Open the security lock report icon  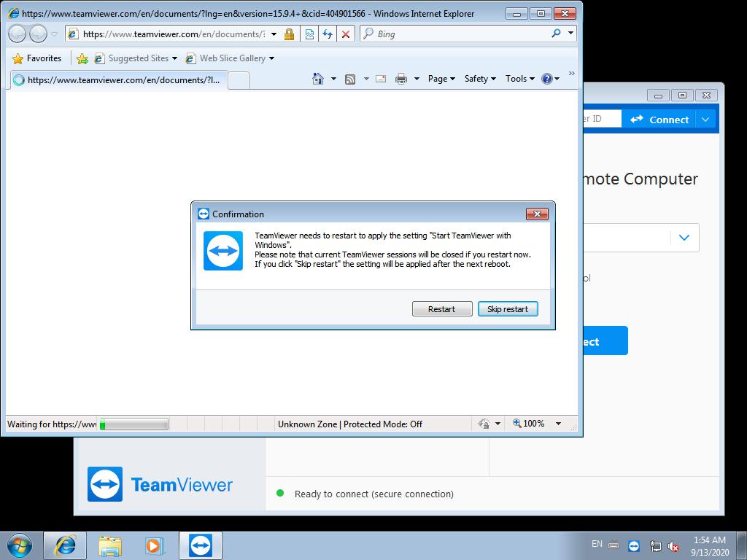[289, 34]
